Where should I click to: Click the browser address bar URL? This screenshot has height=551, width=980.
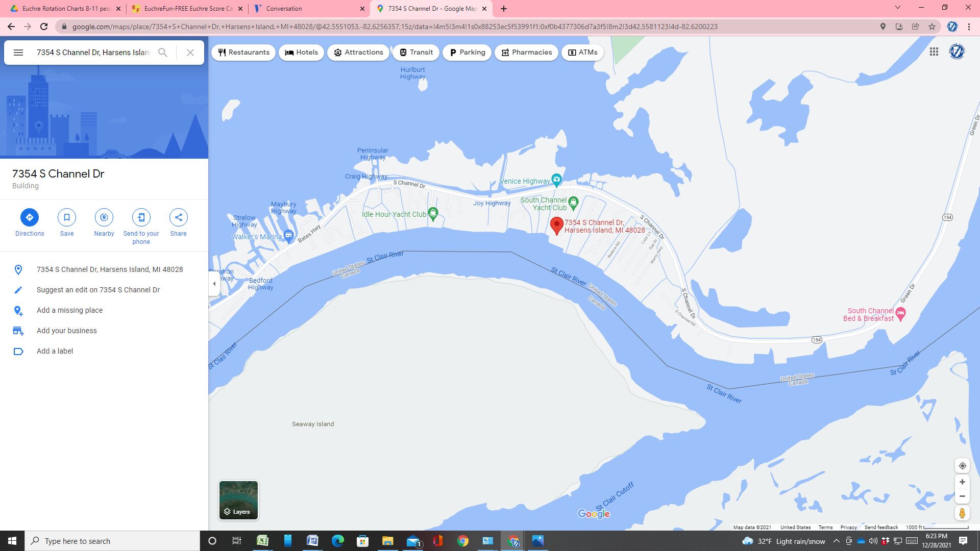[395, 27]
